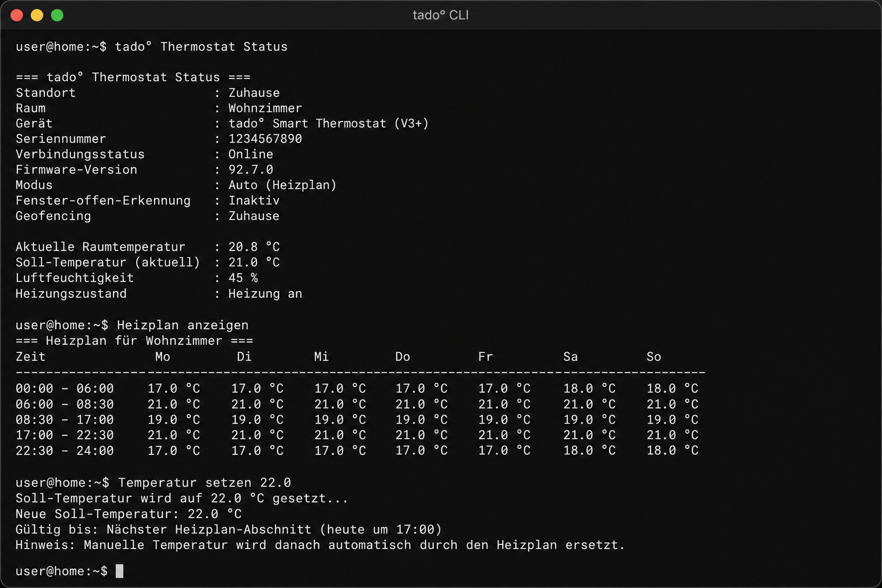Image resolution: width=882 pixels, height=588 pixels.
Task: Click the 'Luftfeuchtigkeit' label
Action: coord(74,278)
